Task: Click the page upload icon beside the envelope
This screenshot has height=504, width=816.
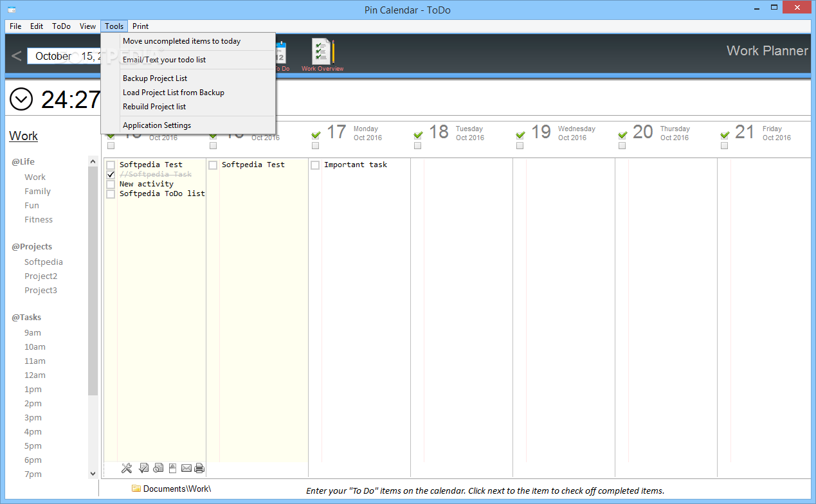Action: [x=172, y=468]
